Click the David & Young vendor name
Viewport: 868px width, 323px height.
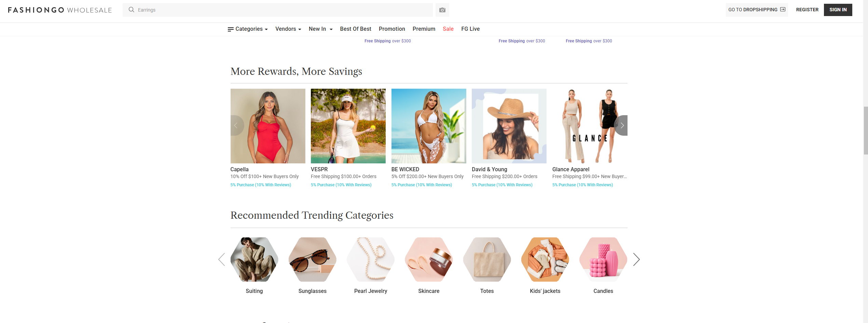coord(489,170)
